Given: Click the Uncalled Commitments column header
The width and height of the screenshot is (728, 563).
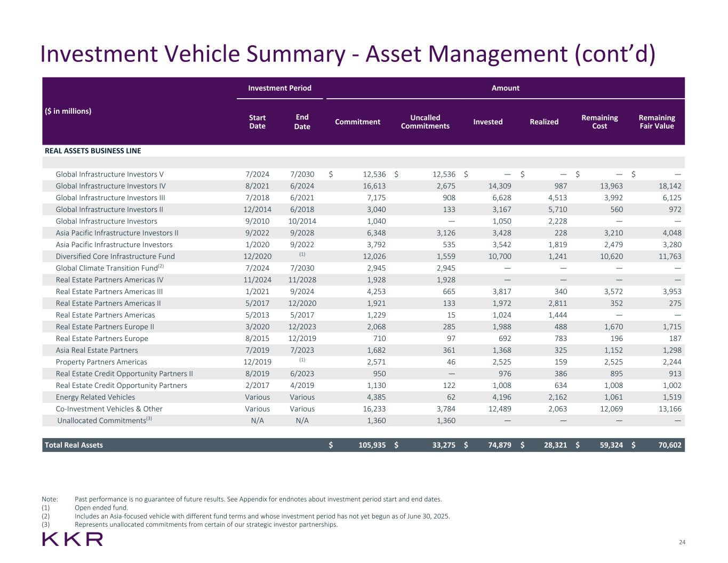Looking at the screenshot, I should click(x=425, y=122).
